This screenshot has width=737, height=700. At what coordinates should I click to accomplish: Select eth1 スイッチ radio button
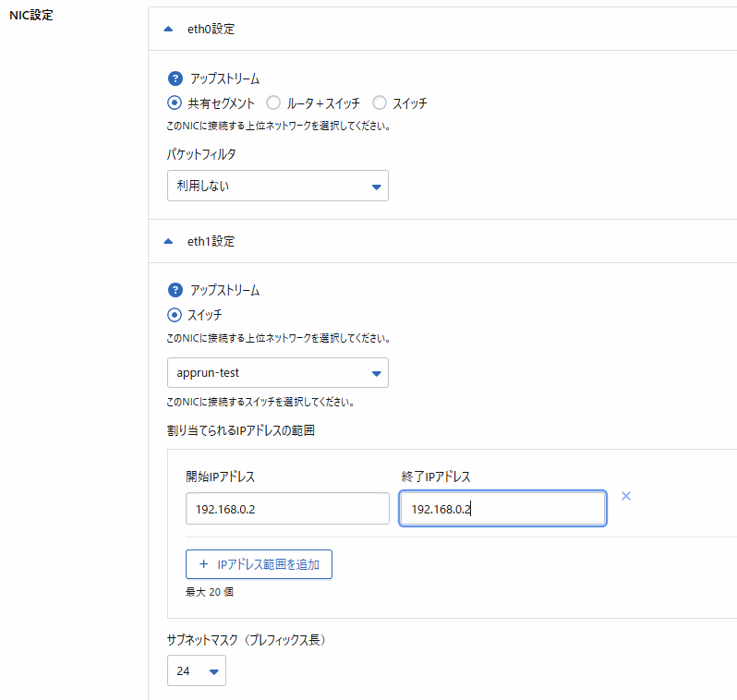click(175, 315)
